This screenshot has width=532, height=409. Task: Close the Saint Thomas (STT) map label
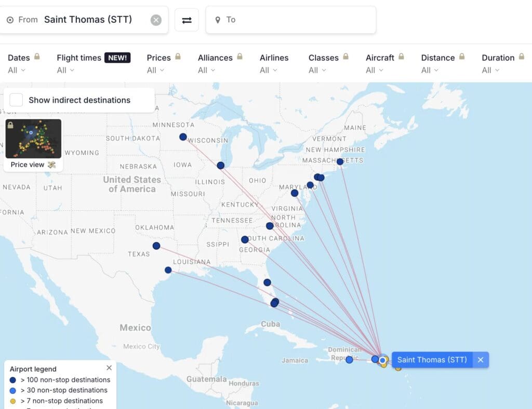[481, 360]
